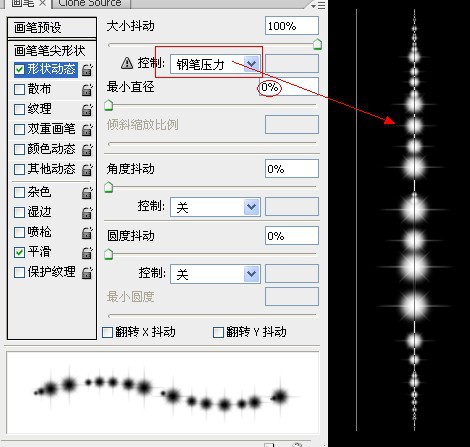Open the 钢笔压力 control dropdown
Viewport: 470px width, 447px height.
pyautogui.click(x=215, y=64)
